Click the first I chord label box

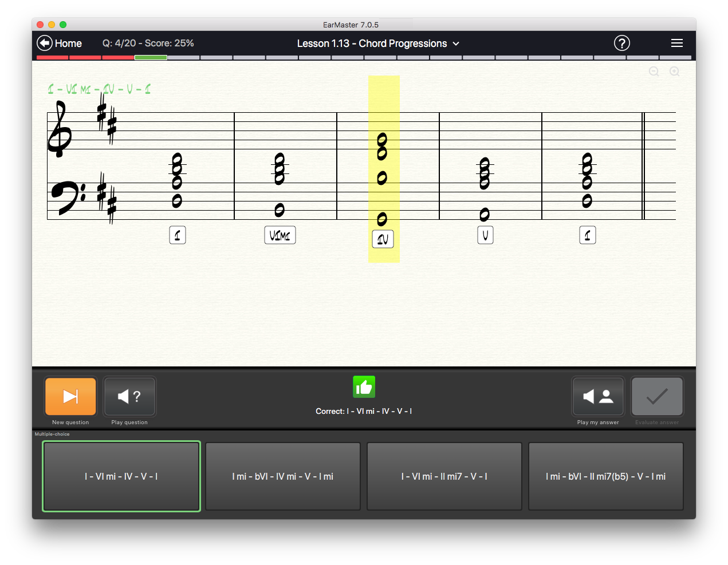pos(178,235)
